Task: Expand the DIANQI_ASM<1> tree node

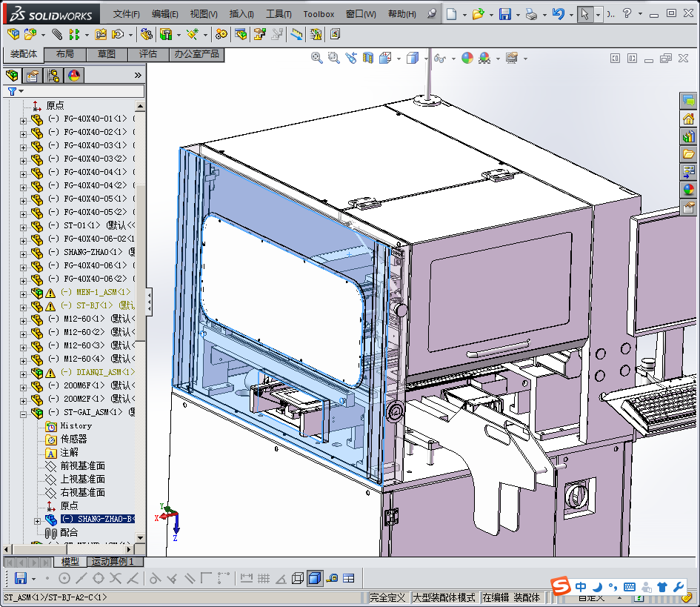Action: point(23,374)
